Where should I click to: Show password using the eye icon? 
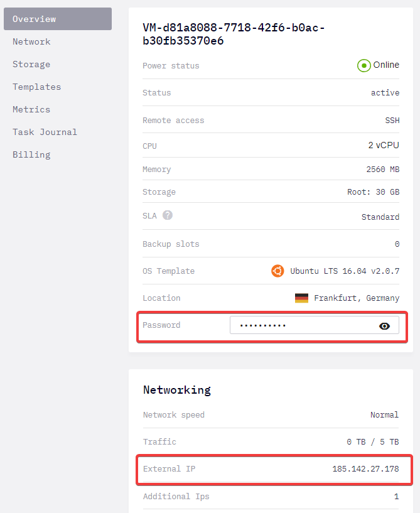click(x=384, y=326)
